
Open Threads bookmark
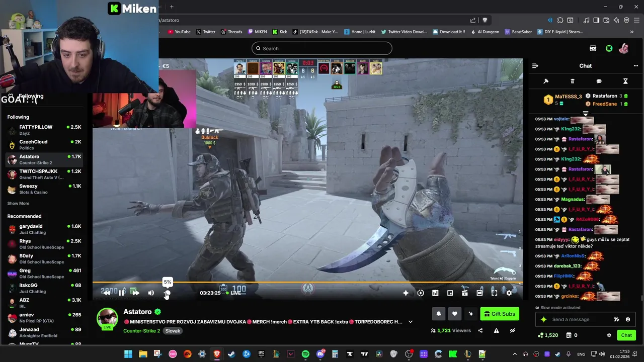point(231,32)
